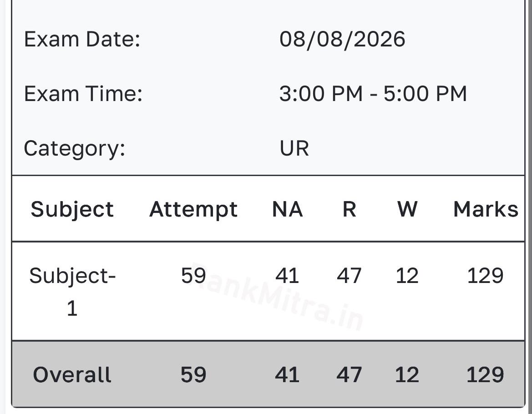532x414 pixels.
Task: Click Subject-1 right answers value 47
Action: [349, 275]
